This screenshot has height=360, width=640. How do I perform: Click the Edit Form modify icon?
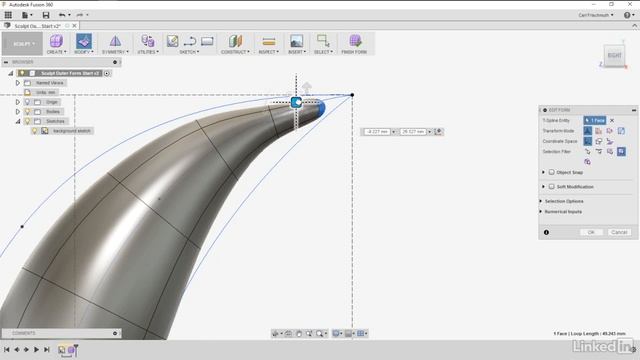pos(84,41)
